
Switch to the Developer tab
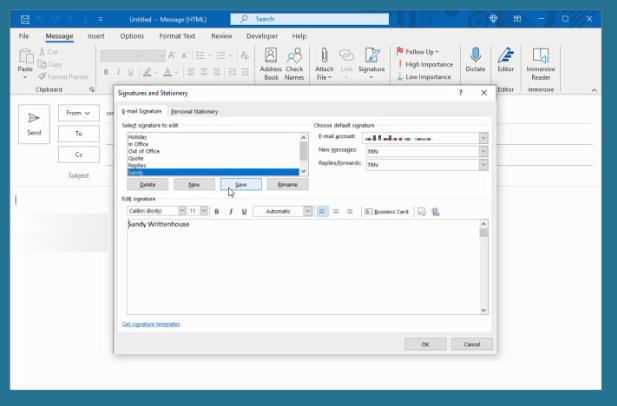coord(262,36)
